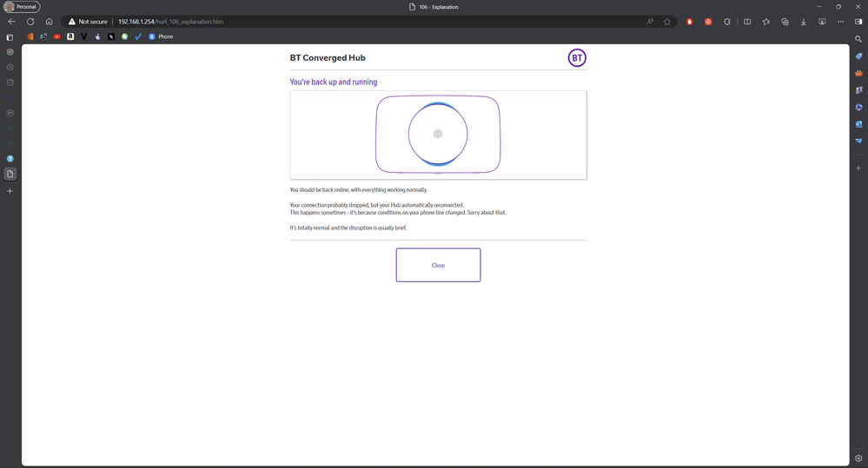Click the '106 - Explanation' window title

click(439, 7)
